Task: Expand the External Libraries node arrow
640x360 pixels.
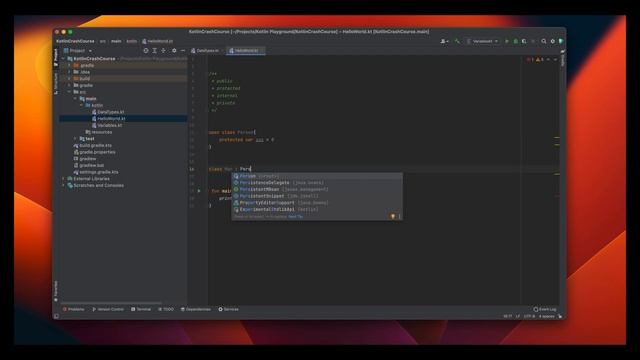Action: pyautogui.click(x=64, y=179)
